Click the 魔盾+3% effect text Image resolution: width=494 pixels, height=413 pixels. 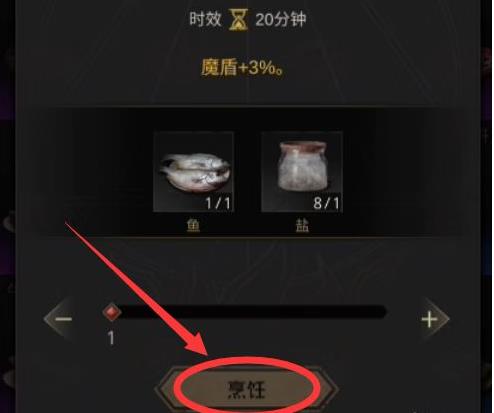pos(243,68)
